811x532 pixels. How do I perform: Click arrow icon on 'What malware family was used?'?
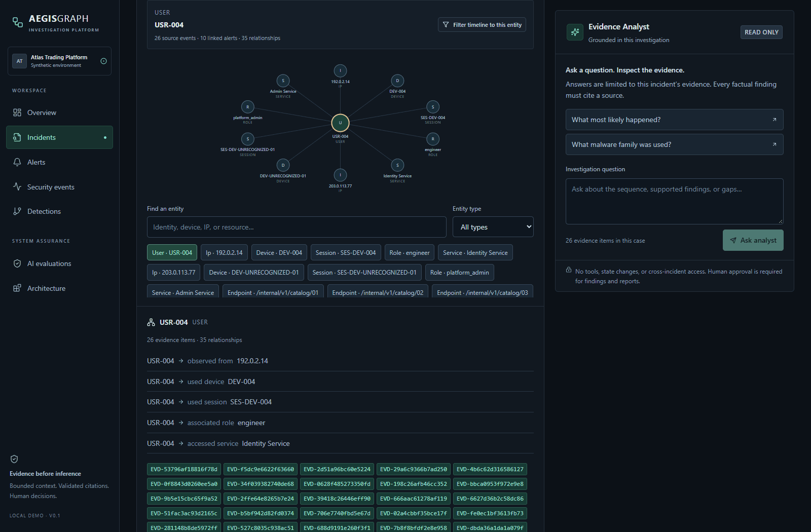pyautogui.click(x=774, y=144)
